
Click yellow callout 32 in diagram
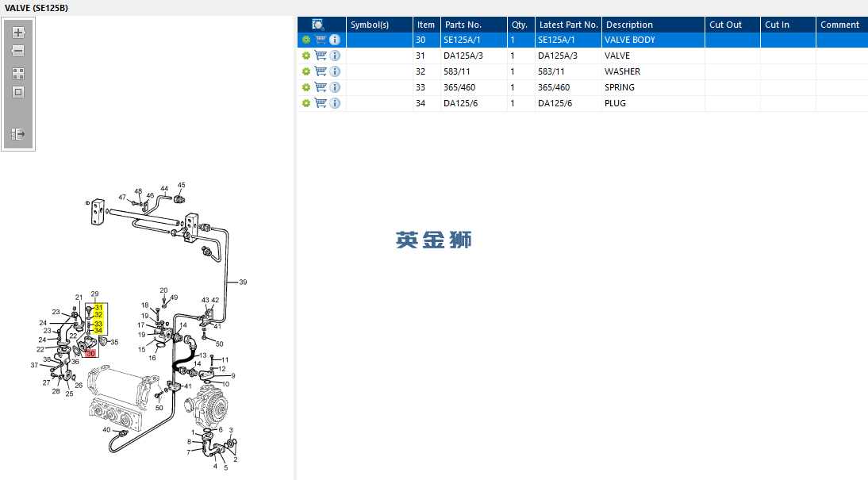pyautogui.click(x=98, y=314)
